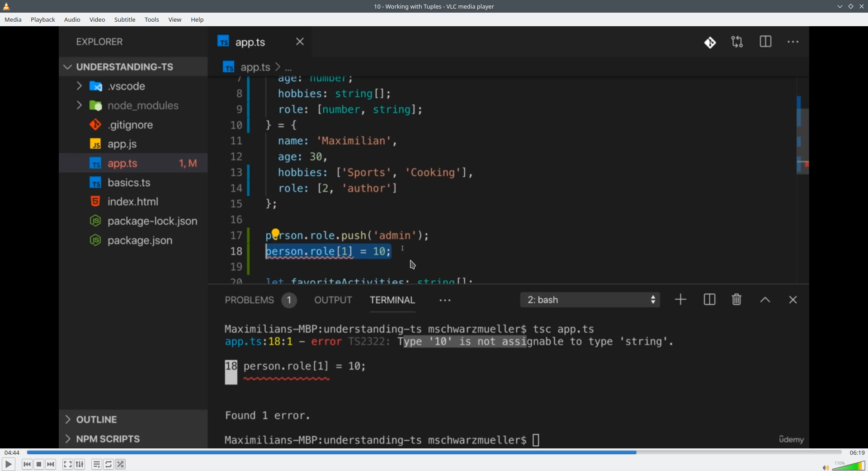Click the VLC cone icon in title bar
The height and width of the screenshot is (471, 868).
coord(6,6)
